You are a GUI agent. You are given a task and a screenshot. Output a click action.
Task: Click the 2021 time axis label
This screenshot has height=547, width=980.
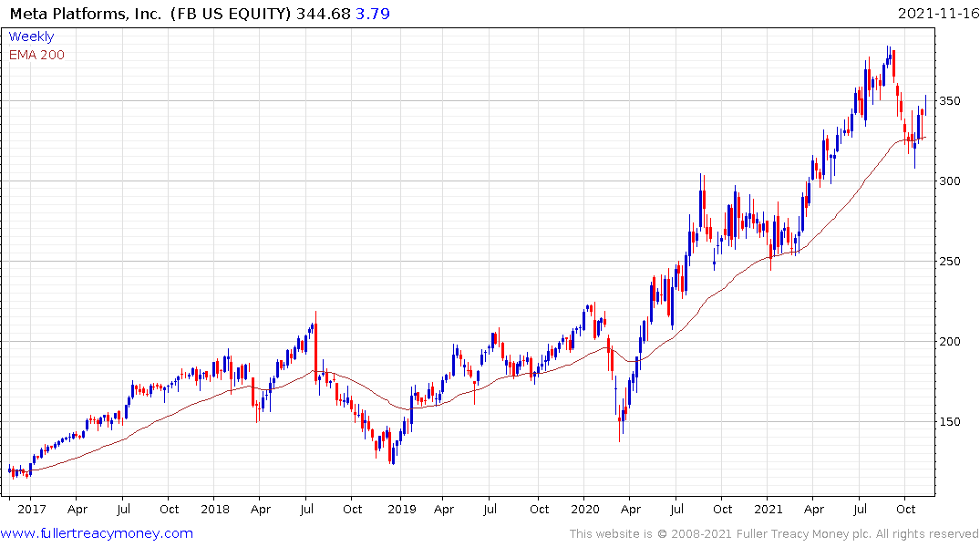[769, 510]
